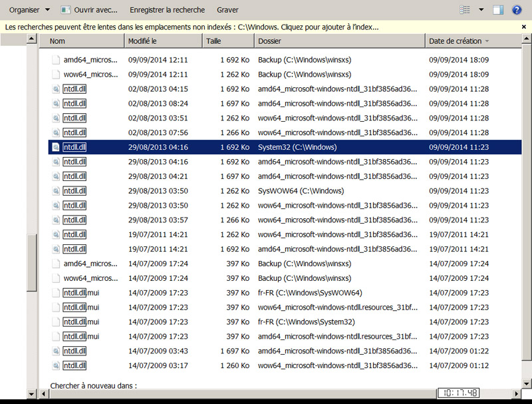Screen dimensions: 532x404
Task: Click the horizontal scrollbar left arrow
Action: (44, 394)
